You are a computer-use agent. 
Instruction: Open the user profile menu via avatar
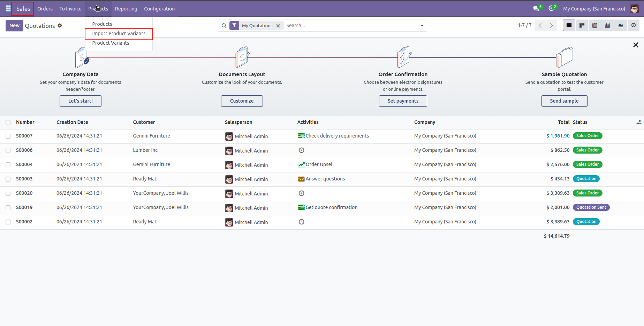coord(634,8)
